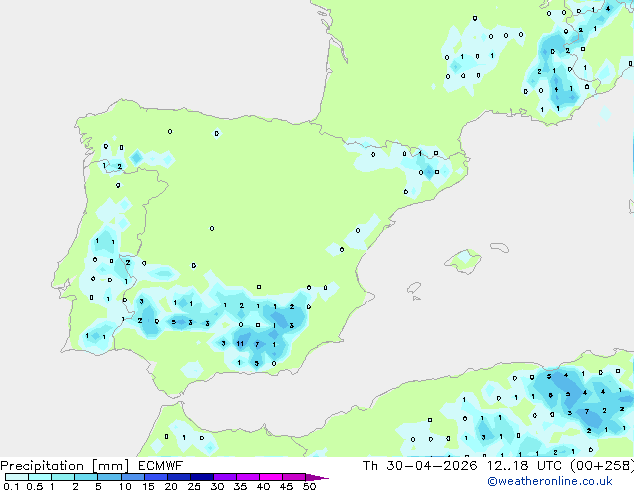Click the '11' precipitation value in southern Spain

point(240,344)
